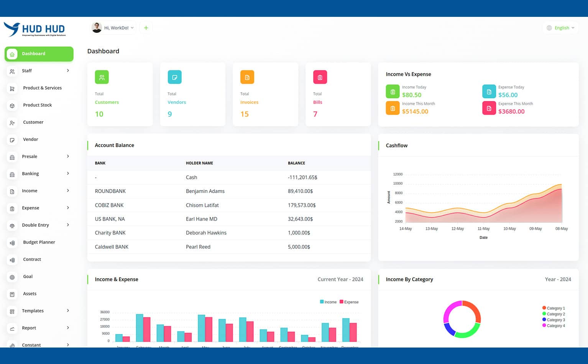Open the Hi, WorkDo! user dropdown

coord(113,28)
